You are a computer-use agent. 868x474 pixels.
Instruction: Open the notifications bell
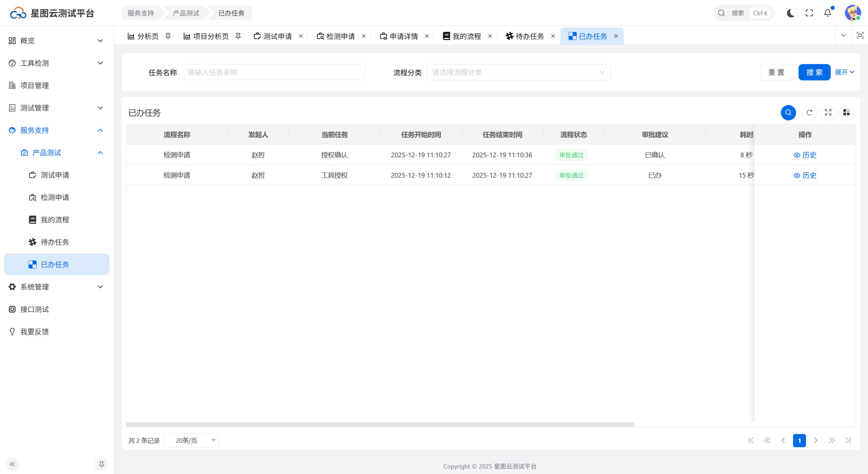[x=828, y=13]
